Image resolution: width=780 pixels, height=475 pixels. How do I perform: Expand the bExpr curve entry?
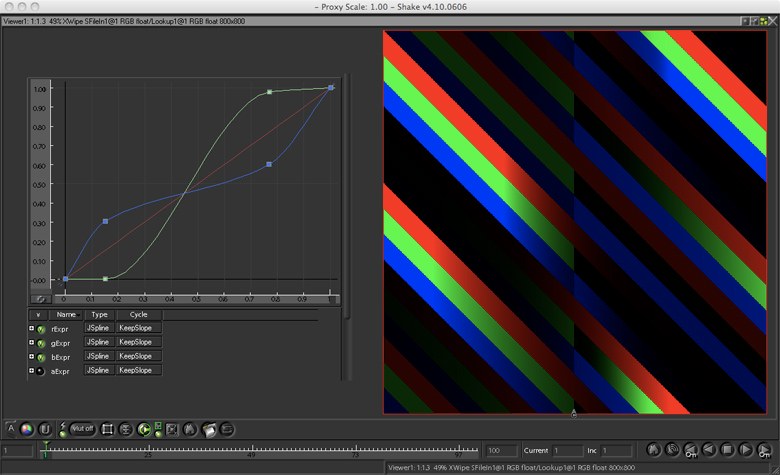[x=32, y=356]
